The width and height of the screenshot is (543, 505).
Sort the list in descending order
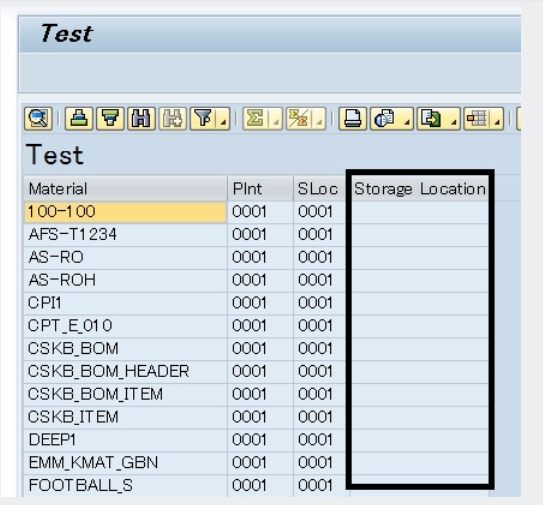pyautogui.click(x=110, y=119)
